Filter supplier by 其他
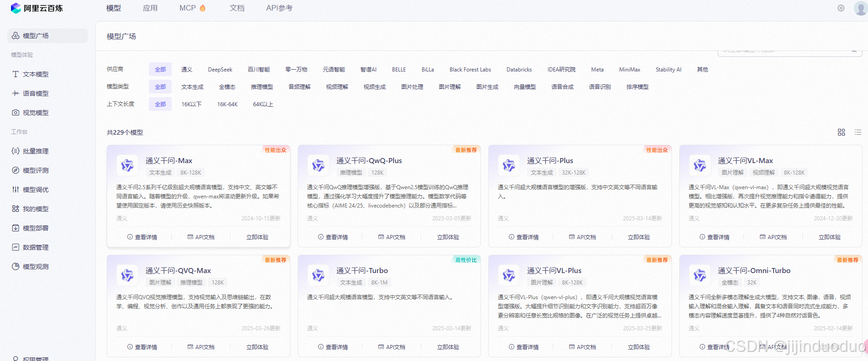This screenshot has width=868, height=361. (x=703, y=70)
